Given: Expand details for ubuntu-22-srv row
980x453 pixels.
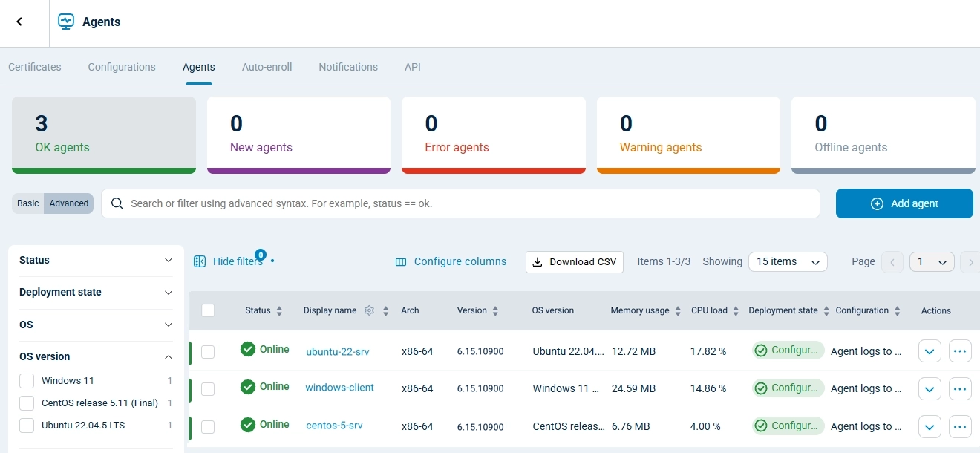Looking at the screenshot, I should click(x=930, y=351).
